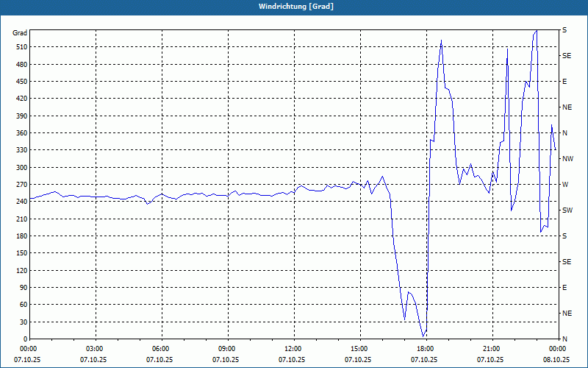Select the 07.10.25 date under 18:00
The height and width of the screenshot is (368, 588).
tap(424, 360)
